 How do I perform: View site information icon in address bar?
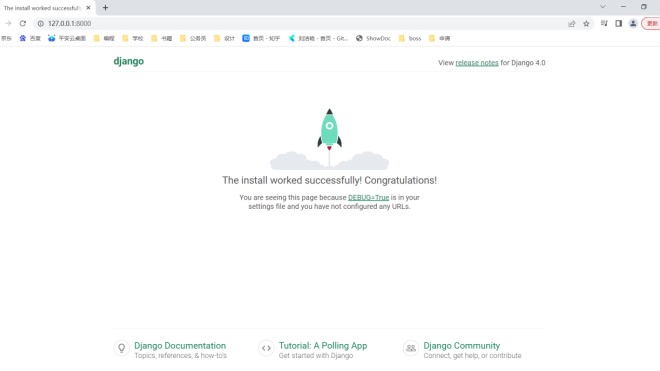pyautogui.click(x=41, y=24)
